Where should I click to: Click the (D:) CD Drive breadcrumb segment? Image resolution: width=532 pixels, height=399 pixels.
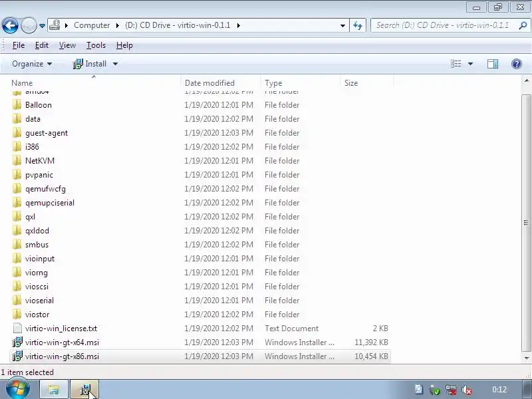178,25
